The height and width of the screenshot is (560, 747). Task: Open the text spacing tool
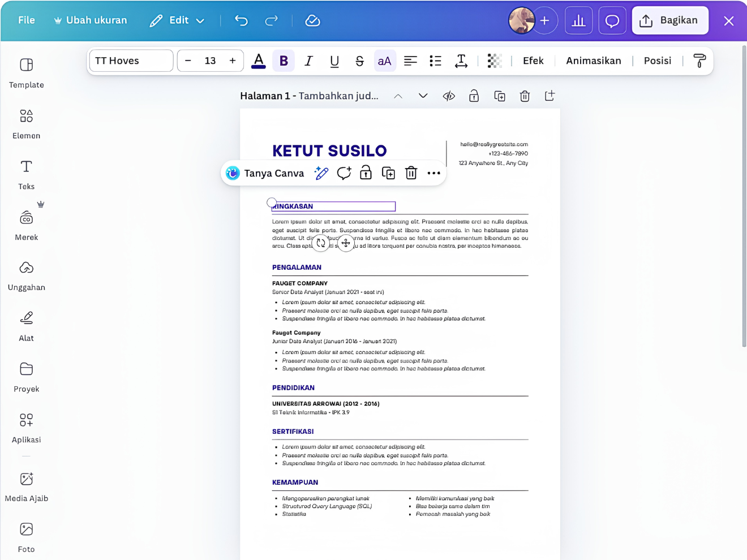[x=461, y=61]
